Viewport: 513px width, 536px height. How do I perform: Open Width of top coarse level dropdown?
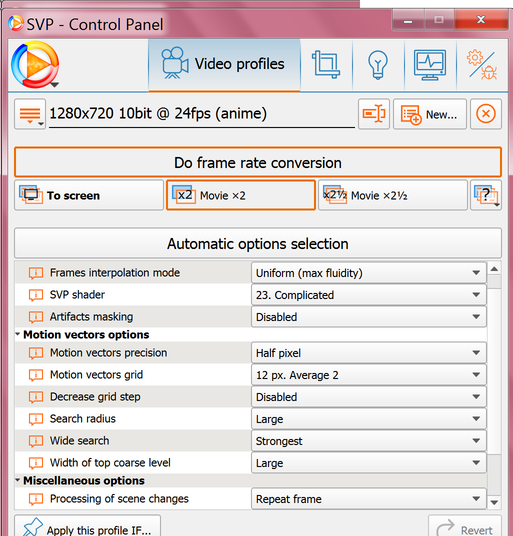click(369, 463)
